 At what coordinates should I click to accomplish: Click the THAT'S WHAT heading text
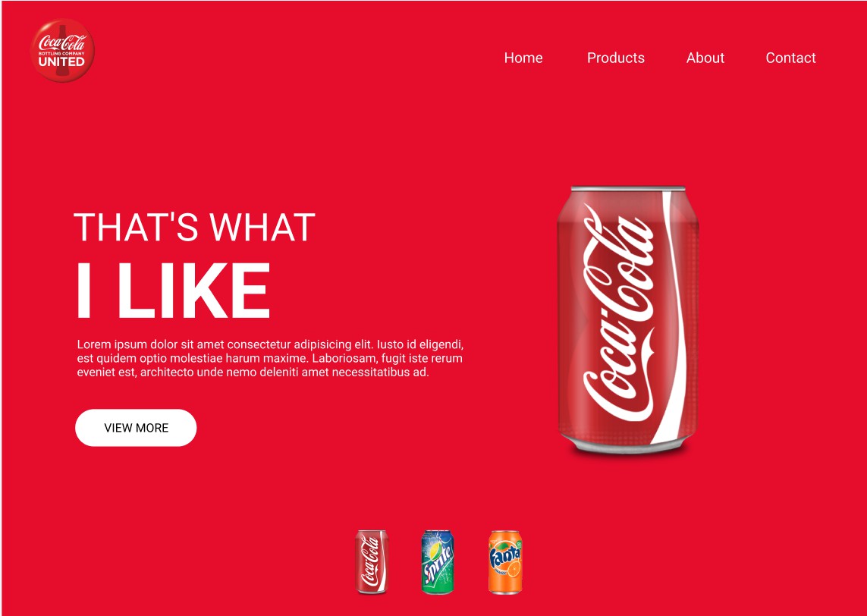point(194,228)
